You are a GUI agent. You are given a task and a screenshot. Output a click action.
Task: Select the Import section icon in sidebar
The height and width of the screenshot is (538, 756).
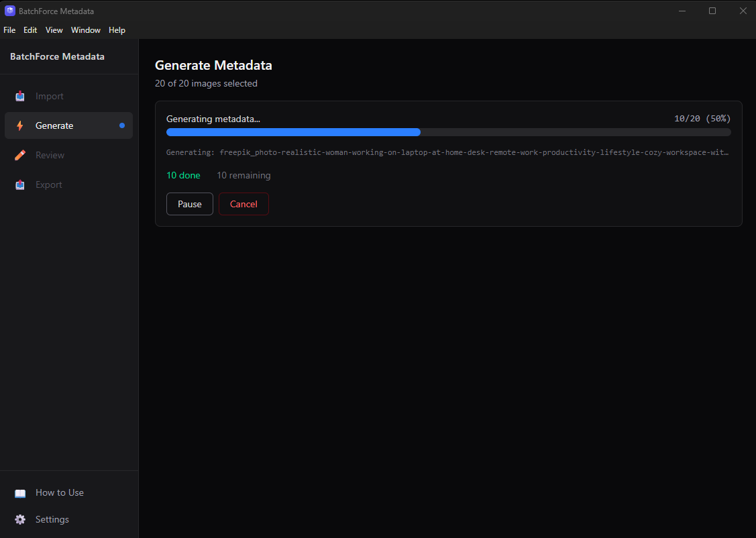tap(20, 96)
